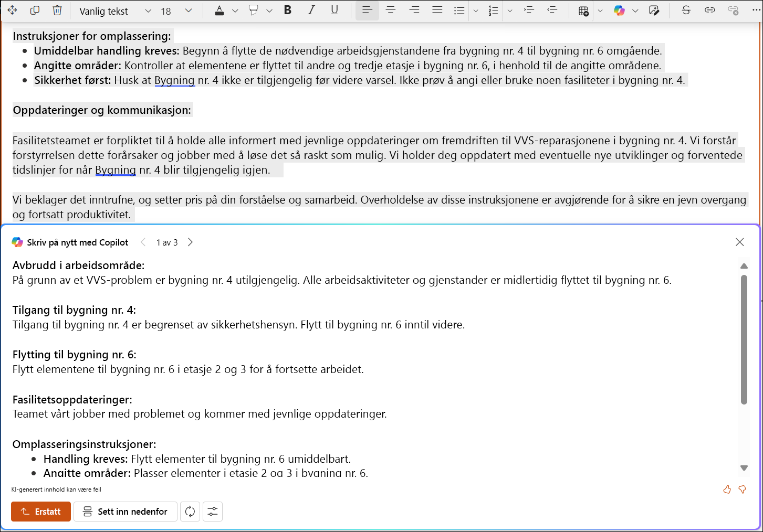Click the move handle icon in toolbar
Screen dimensions: 763x532
tap(12, 10)
